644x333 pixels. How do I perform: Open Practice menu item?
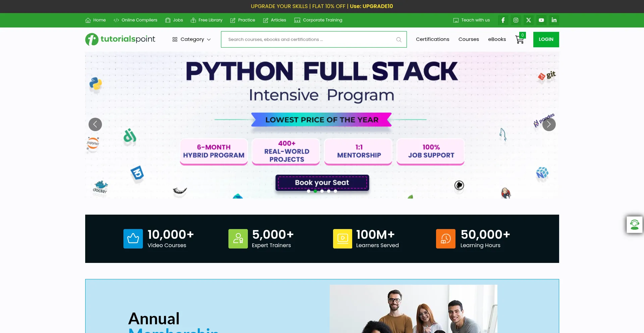click(x=243, y=20)
